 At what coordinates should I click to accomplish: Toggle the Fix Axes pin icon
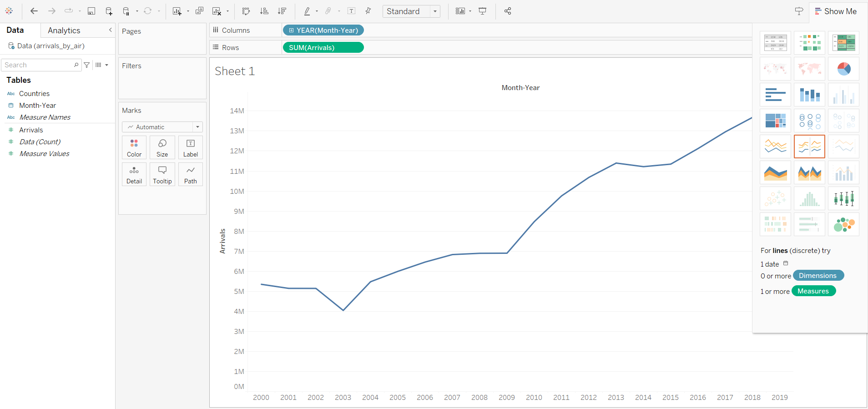pyautogui.click(x=368, y=11)
